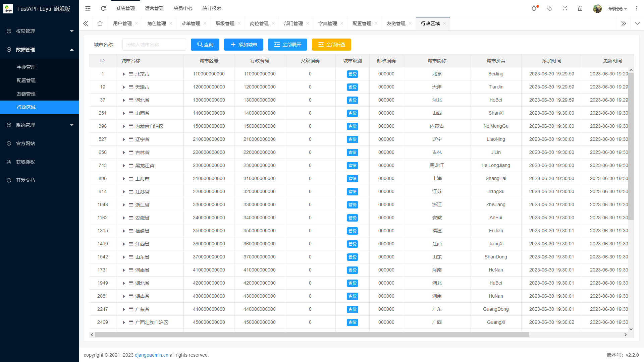Collapse the sidebar with the hamburger icon
The width and height of the screenshot is (644, 362).
[x=88, y=8]
